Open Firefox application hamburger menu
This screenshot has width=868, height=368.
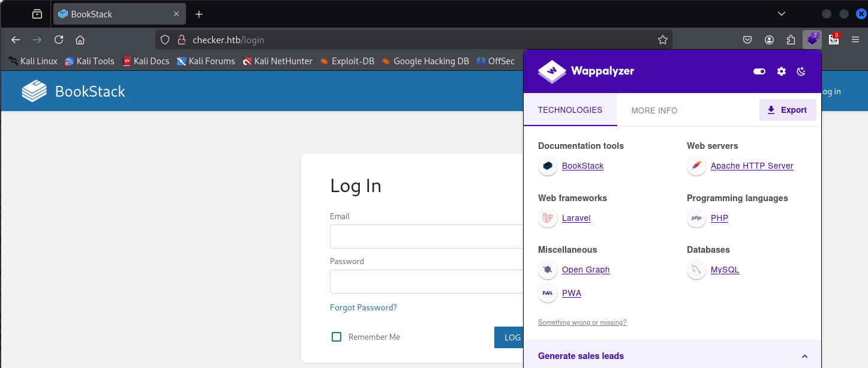point(855,40)
